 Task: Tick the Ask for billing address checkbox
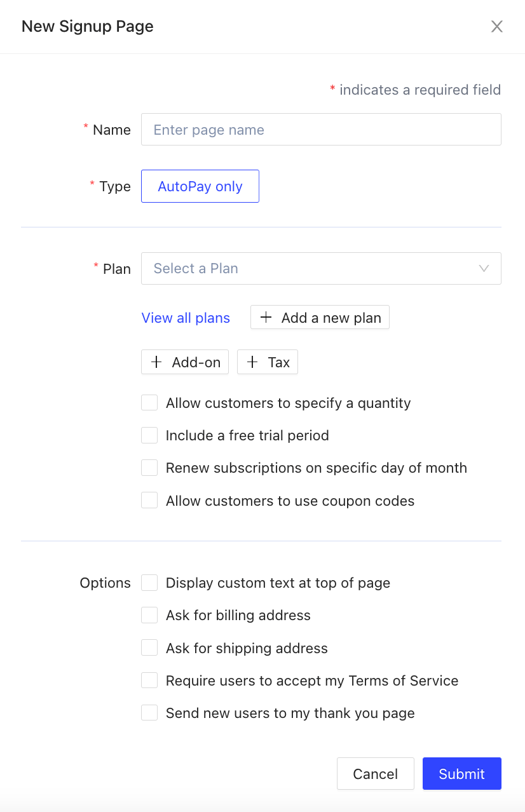click(149, 615)
